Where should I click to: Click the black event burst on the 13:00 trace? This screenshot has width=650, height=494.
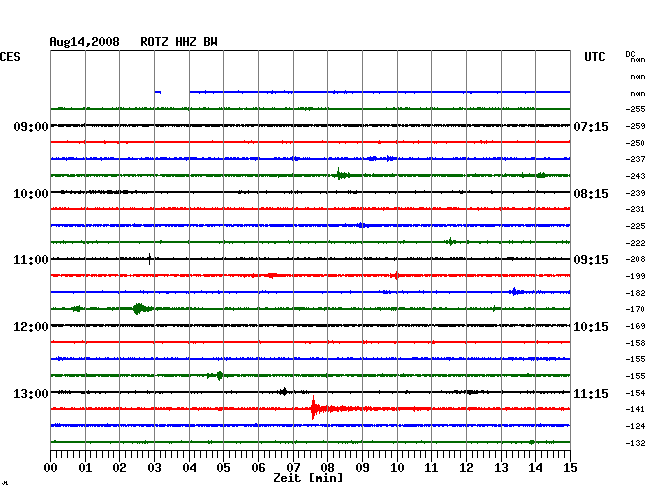[284, 392]
